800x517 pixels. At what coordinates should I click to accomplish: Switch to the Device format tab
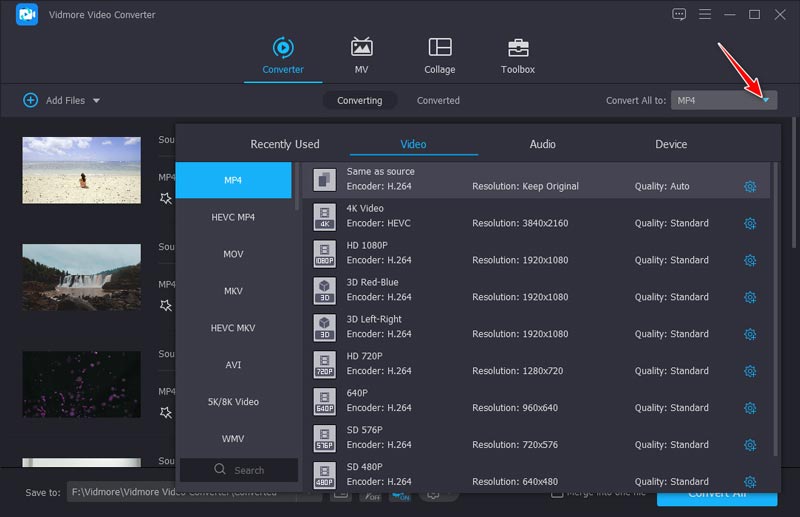[670, 144]
